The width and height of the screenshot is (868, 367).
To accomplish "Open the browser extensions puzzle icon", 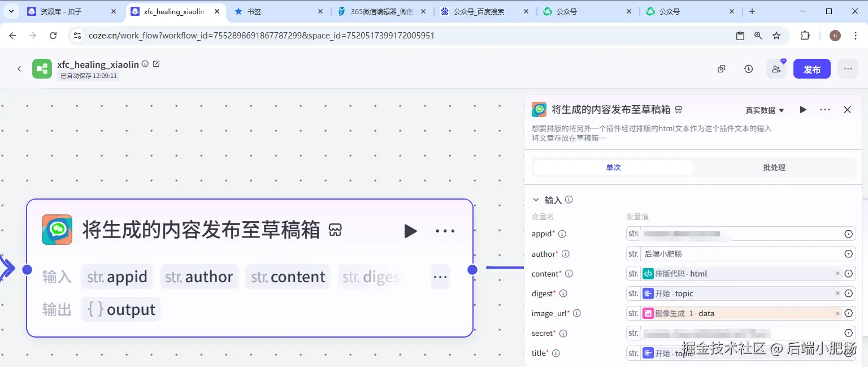I will [805, 36].
